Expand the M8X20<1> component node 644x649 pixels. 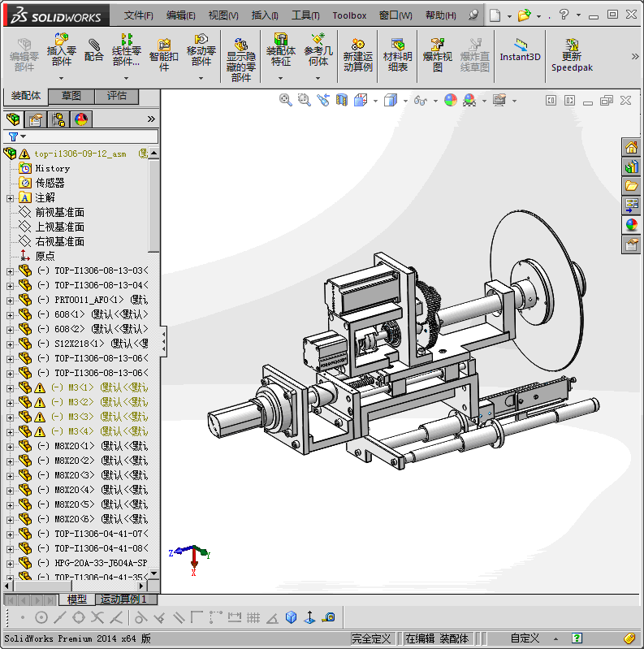point(10,447)
